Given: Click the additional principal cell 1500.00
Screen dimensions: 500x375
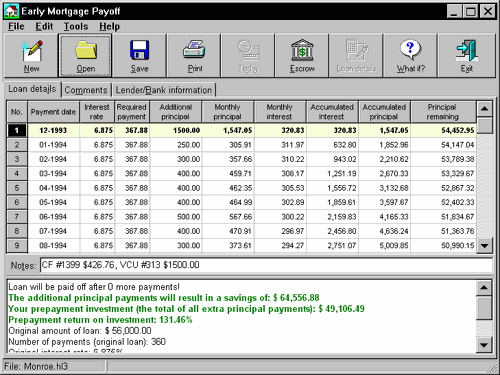Looking at the screenshot, I should (x=176, y=130).
